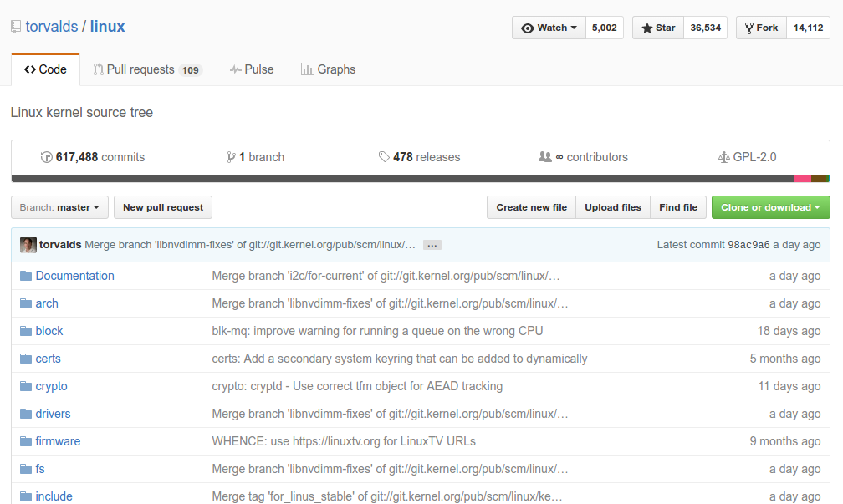Click the fork icon in Fork button
Screen dimensions: 843x504
click(749, 28)
